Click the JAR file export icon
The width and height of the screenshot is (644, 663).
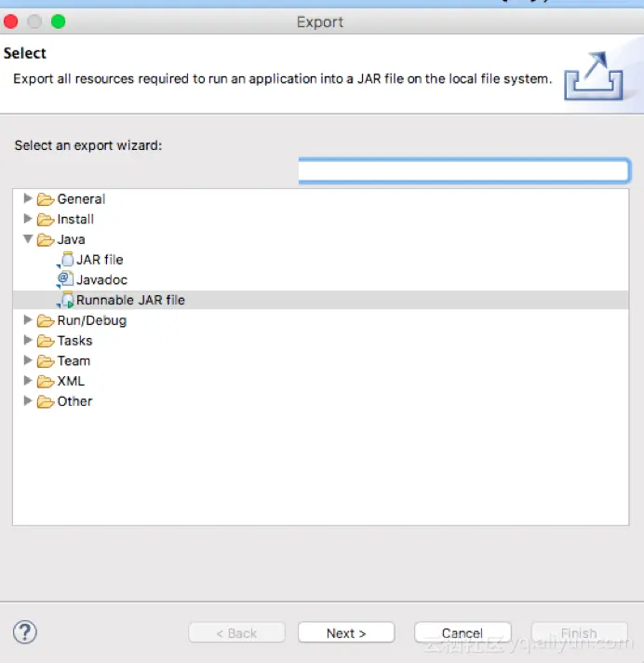tap(66, 259)
